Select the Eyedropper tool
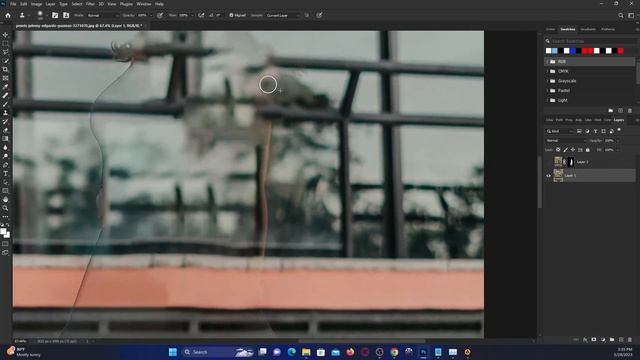Screen dimensions: 640x360 coord(5,87)
